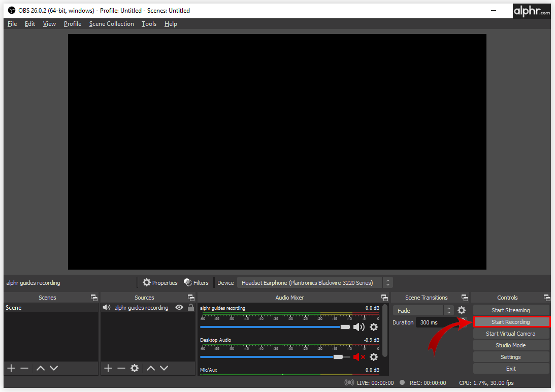The width and height of the screenshot is (555, 392).
Task: Add a new scene with plus
Action: point(11,368)
